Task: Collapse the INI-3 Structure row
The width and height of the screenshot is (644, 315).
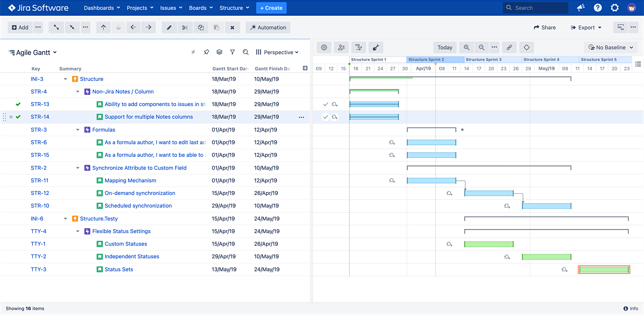Action: 65,79
